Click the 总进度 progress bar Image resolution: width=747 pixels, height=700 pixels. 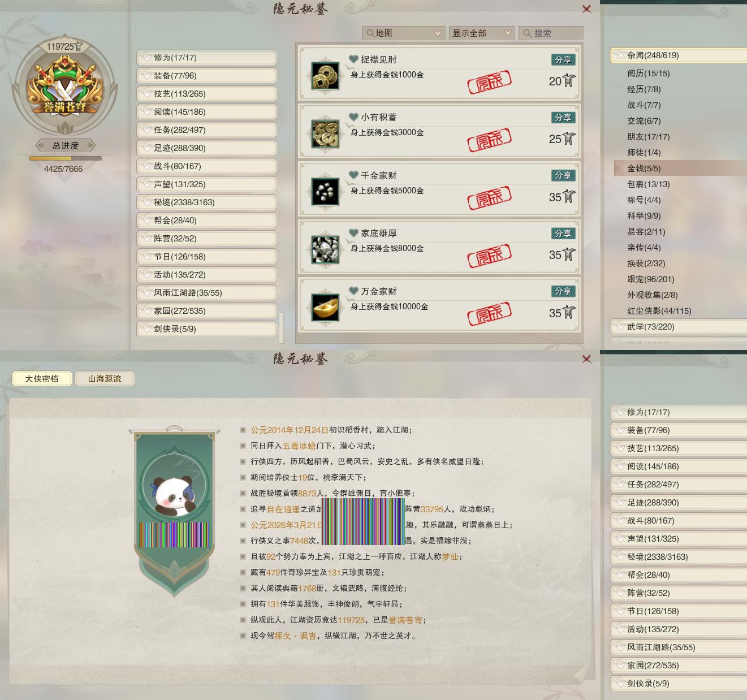pyautogui.click(x=65, y=159)
